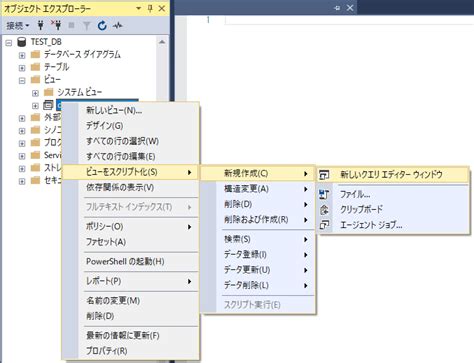Expand the 外部 folder node in tree

tap(22, 118)
